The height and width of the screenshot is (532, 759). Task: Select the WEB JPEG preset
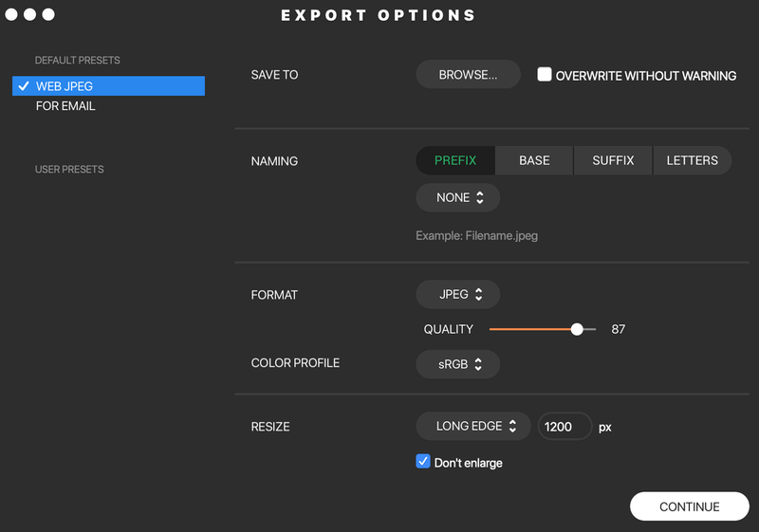(108, 86)
